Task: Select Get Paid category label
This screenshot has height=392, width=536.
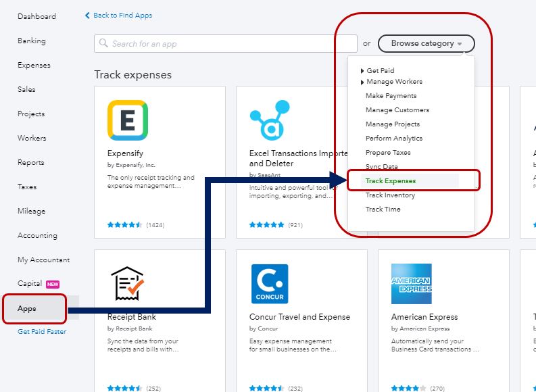Action: point(381,70)
